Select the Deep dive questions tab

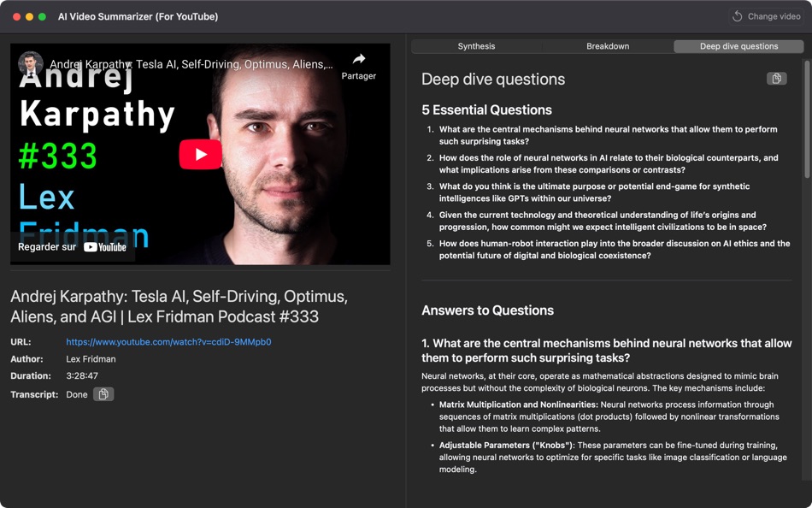click(x=738, y=46)
